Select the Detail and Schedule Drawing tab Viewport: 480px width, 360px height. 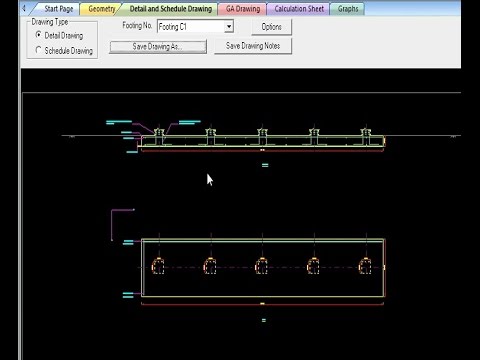point(170,9)
